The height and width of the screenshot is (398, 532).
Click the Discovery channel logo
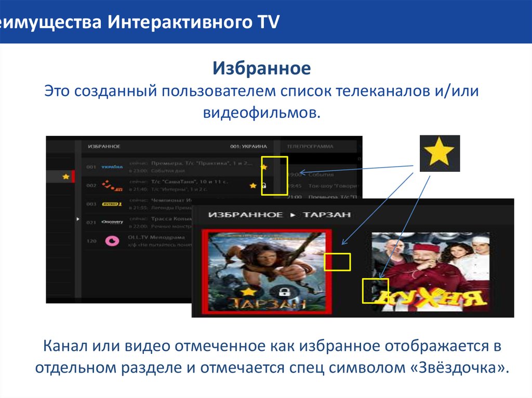pos(112,222)
